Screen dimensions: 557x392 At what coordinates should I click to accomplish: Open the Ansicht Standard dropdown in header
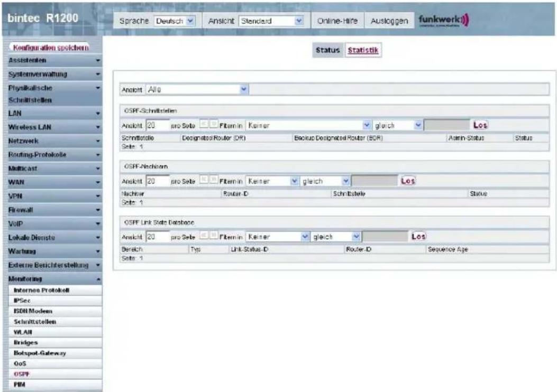(271, 21)
